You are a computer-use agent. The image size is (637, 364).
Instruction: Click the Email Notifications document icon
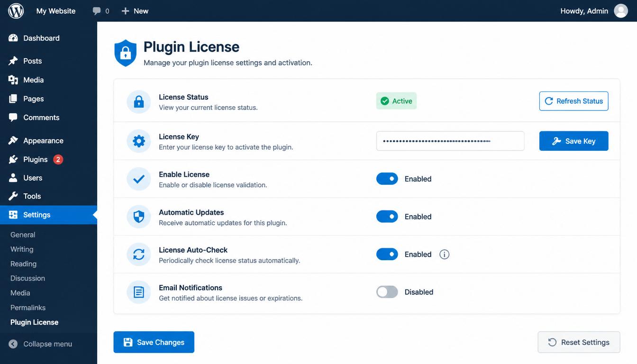tap(139, 292)
